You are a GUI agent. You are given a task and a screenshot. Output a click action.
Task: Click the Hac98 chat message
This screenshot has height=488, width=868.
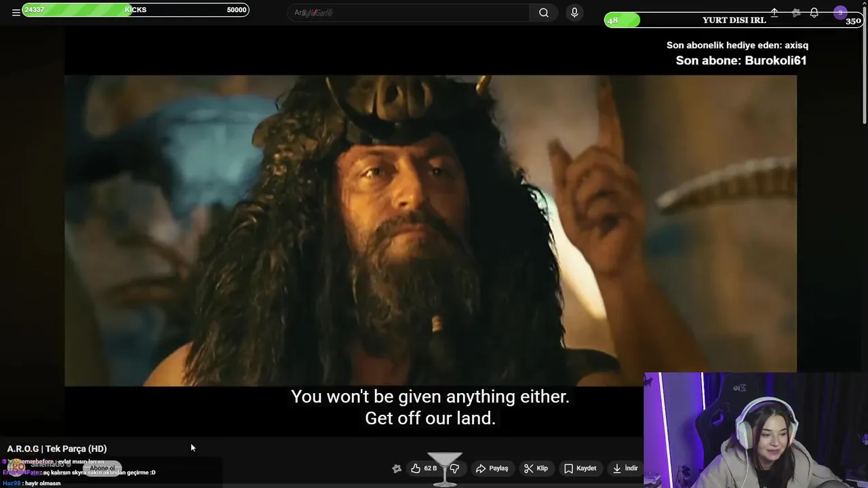tap(32, 483)
